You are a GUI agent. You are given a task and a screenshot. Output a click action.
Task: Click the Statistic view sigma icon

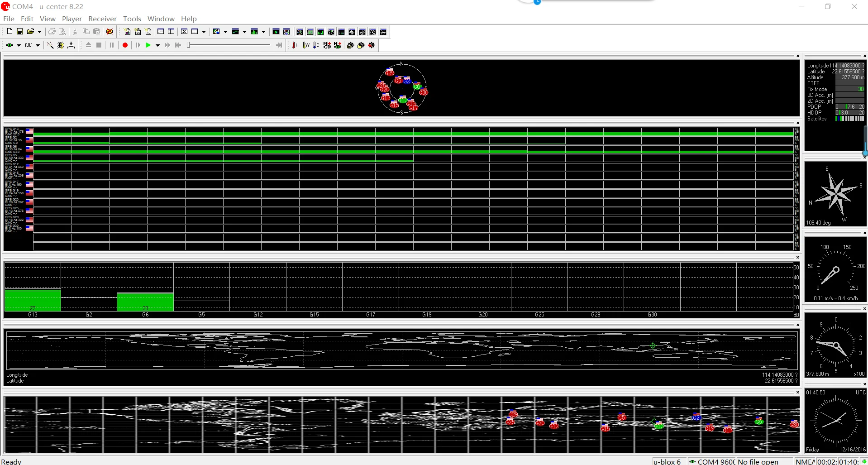click(184, 32)
